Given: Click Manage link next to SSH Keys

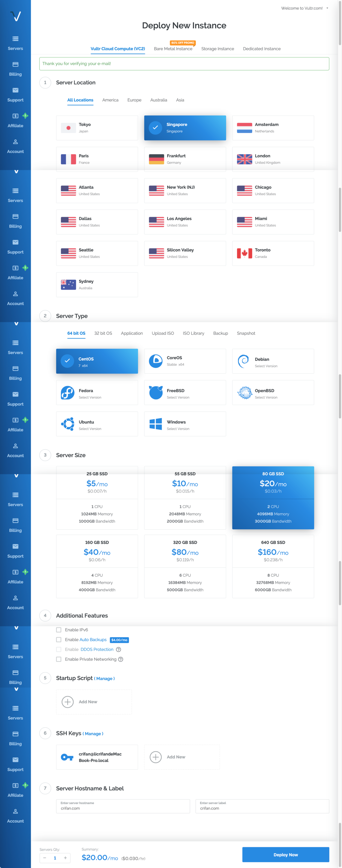Looking at the screenshot, I should pos(93,734).
